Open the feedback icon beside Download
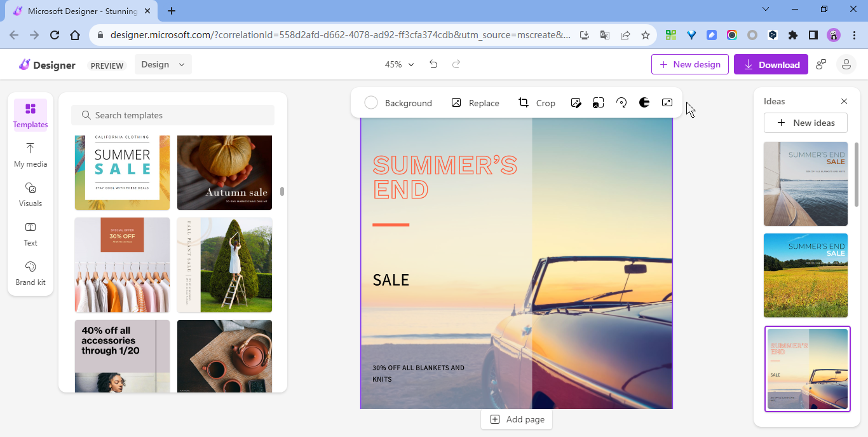Viewport: 868px width, 437px height. pos(821,64)
